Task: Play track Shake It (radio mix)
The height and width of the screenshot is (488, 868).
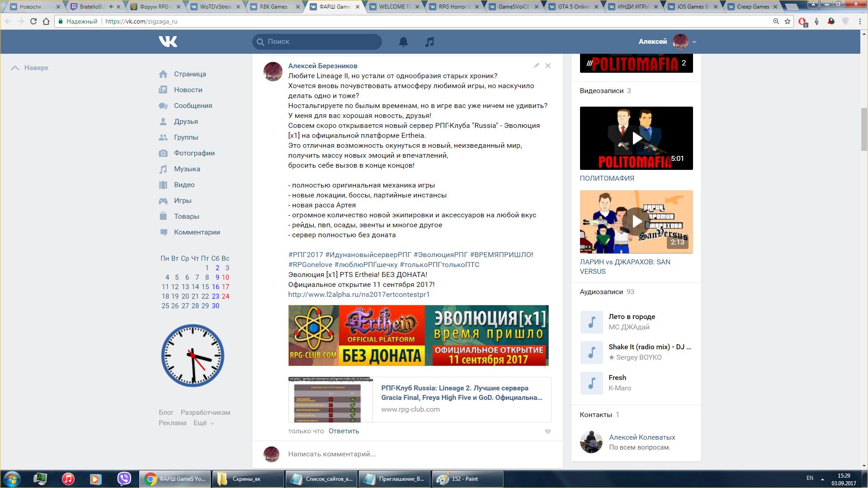Action: pyautogui.click(x=591, y=352)
